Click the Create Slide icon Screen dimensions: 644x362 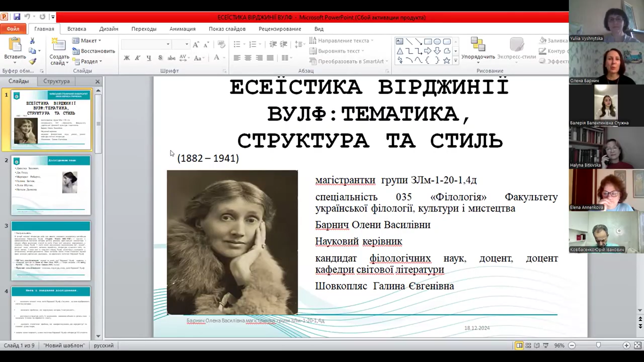(59, 45)
